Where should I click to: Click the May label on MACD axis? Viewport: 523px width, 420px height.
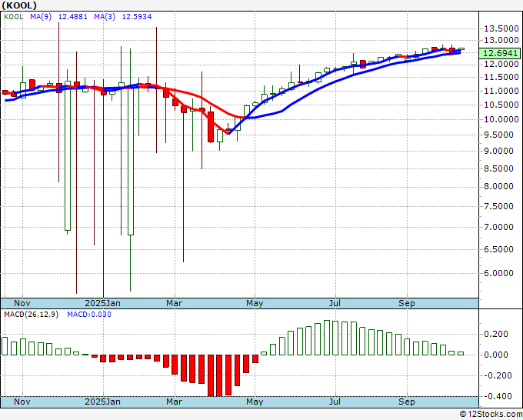click(255, 402)
